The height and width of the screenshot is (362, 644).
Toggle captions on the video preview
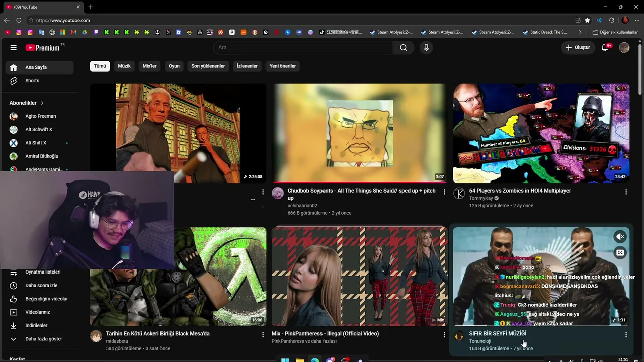[620, 253]
